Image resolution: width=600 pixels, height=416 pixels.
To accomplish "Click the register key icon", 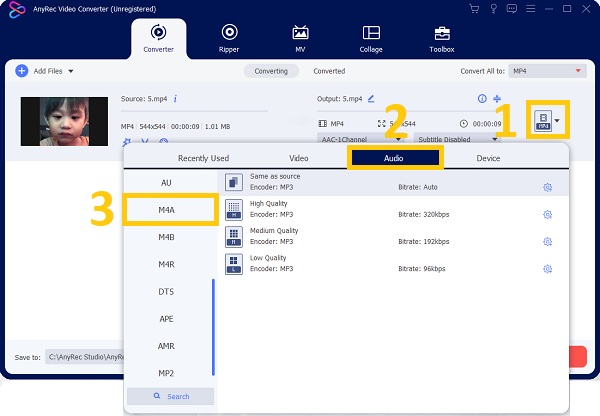I will tap(494, 9).
